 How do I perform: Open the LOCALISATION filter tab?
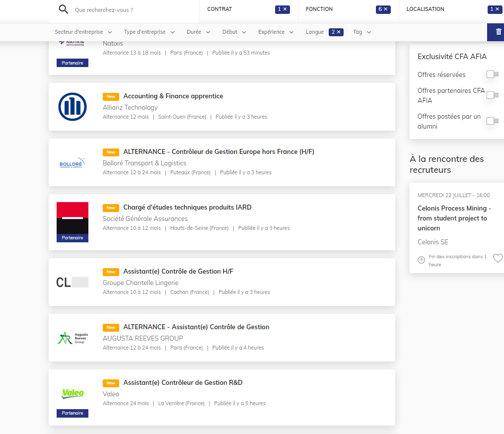[425, 9]
